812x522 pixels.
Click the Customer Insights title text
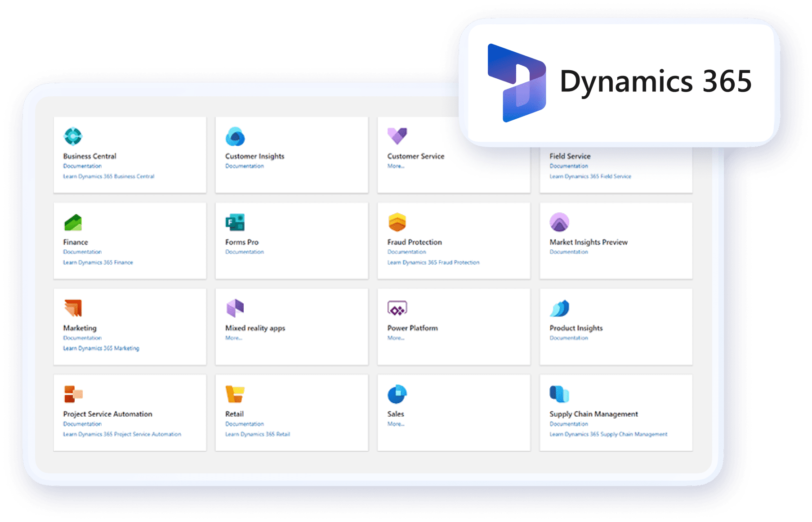(255, 156)
